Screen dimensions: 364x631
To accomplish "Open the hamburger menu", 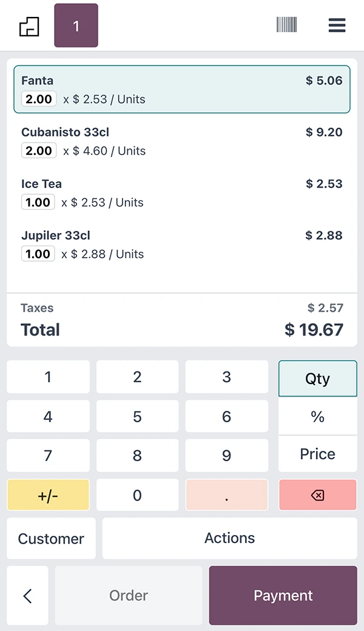I will pos(337,25).
